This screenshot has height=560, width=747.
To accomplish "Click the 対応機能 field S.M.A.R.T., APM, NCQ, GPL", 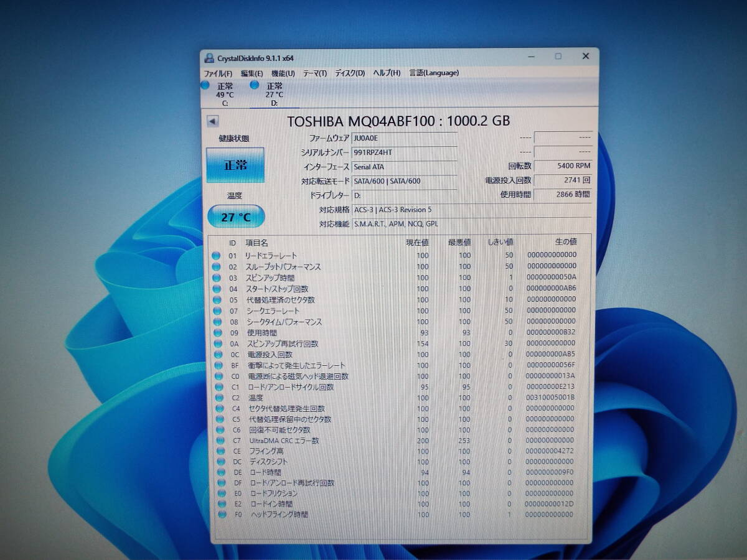I will [x=471, y=224].
